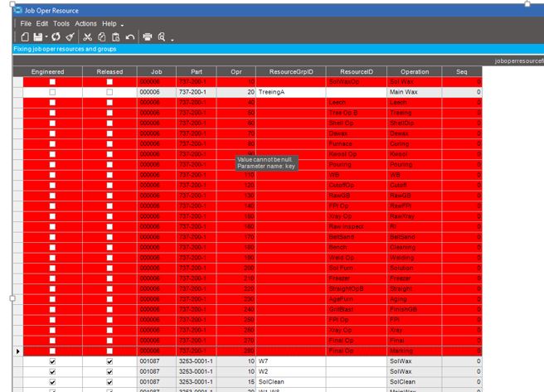Select the W7 resource group cell
This screenshot has width=544, height=392.
pyautogui.click(x=291, y=361)
